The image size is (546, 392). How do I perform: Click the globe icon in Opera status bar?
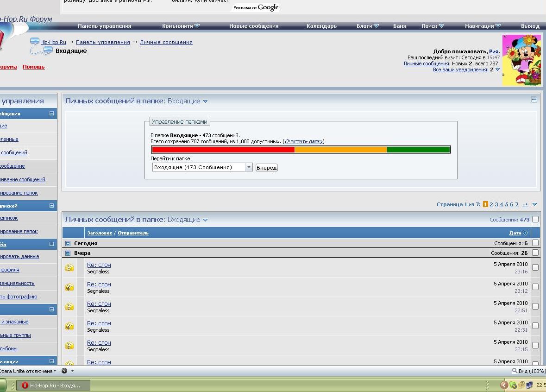click(x=64, y=371)
